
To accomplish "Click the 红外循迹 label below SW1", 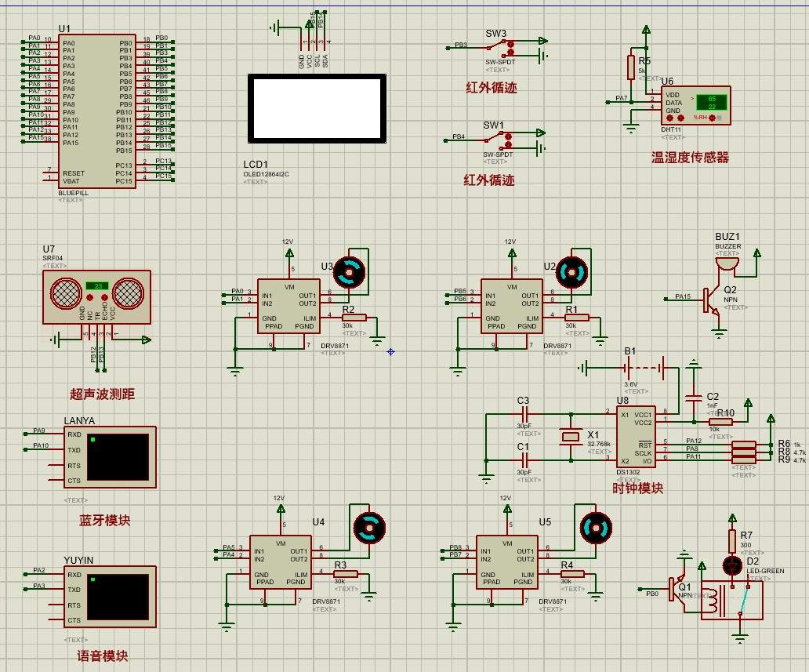I will coord(489,180).
